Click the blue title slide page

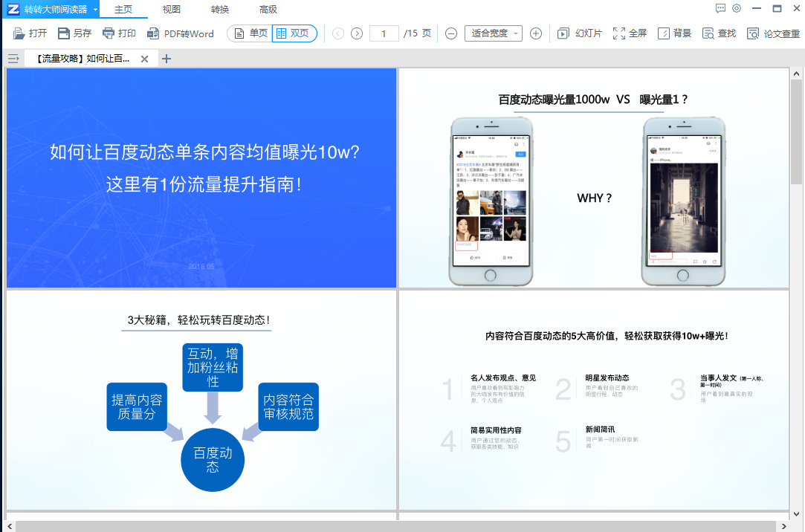click(x=201, y=178)
